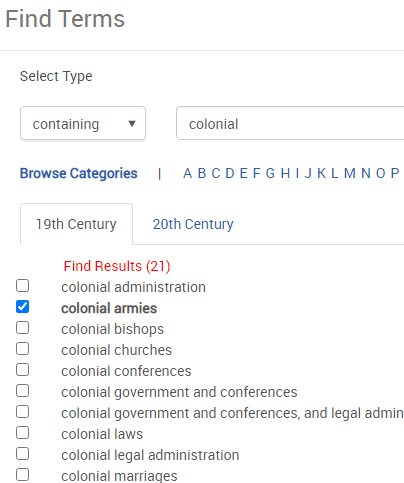
Task: Uncheck the colonial armies checkbox
Action: [x=23, y=307]
